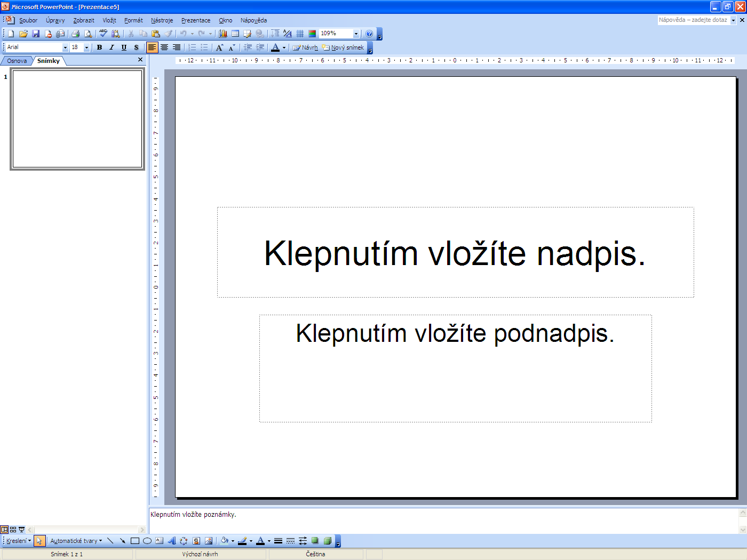Select the Rectangle shape tool
747x560 pixels.
pyautogui.click(x=135, y=541)
